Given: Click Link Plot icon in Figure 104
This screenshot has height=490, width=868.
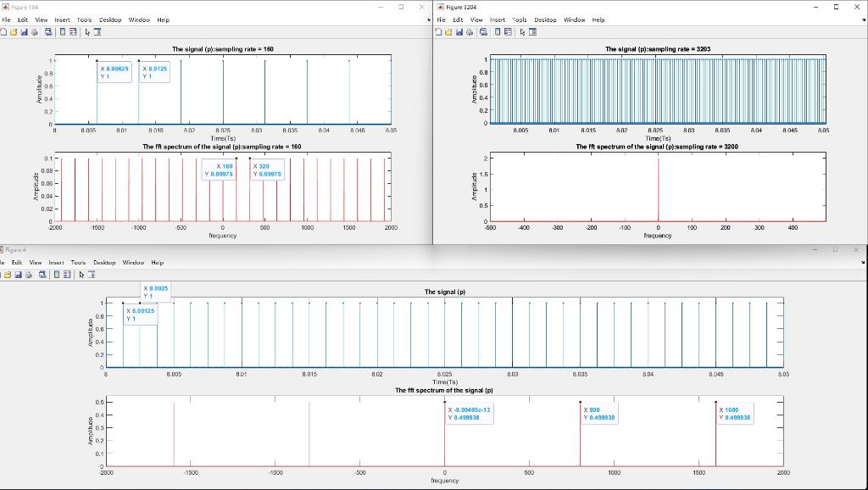Looking at the screenshot, I should [48, 32].
